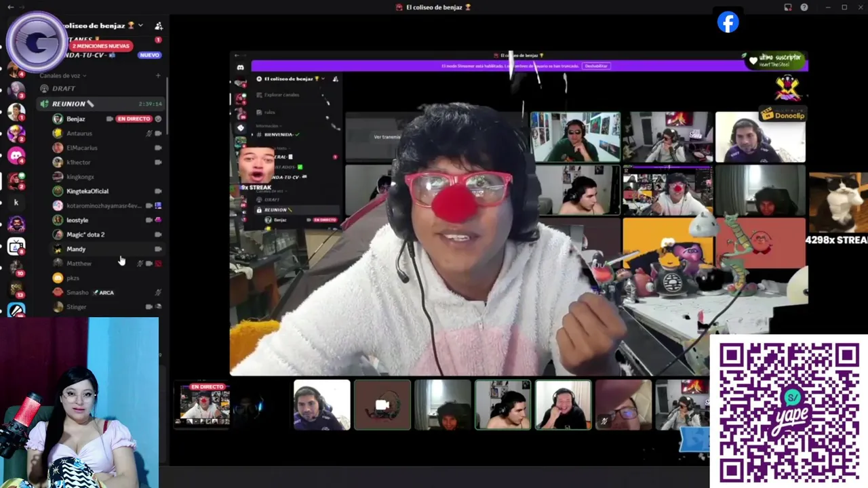Select user Benjaz in the voice list
The height and width of the screenshot is (488, 868).
(75, 119)
